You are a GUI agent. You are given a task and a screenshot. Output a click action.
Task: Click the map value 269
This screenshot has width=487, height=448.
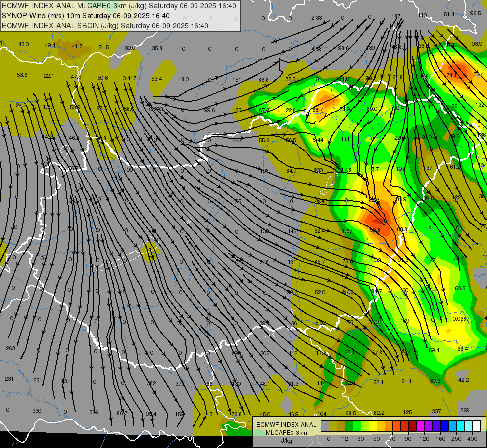tap(465, 410)
